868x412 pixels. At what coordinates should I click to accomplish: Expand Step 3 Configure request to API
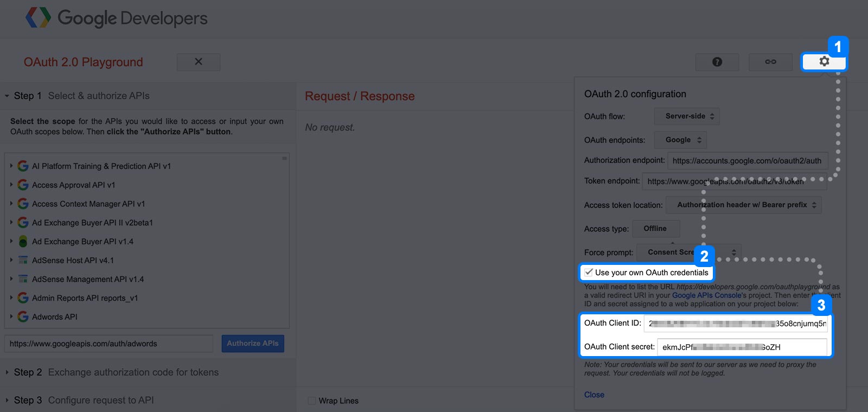[7, 401]
